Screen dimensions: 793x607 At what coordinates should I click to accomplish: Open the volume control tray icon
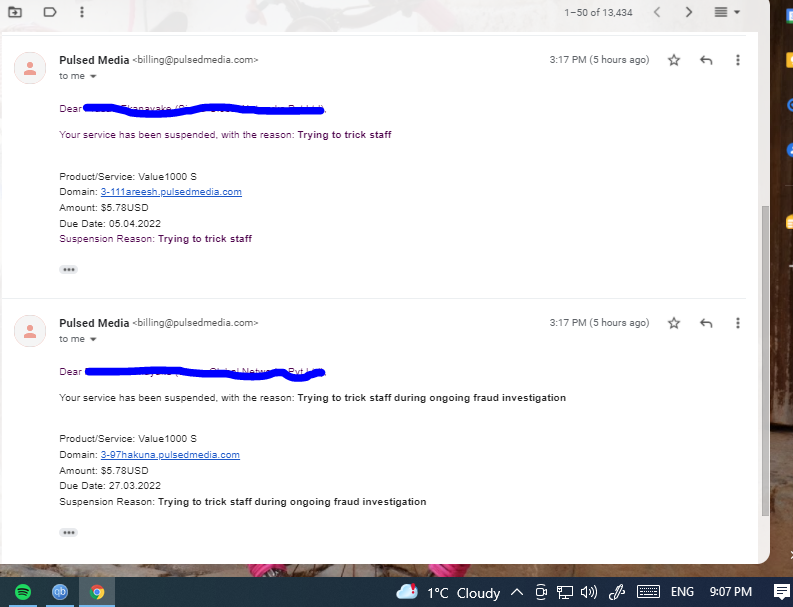589,592
